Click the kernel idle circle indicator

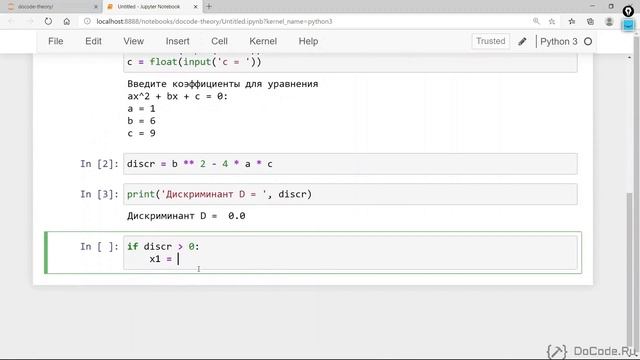pos(588,42)
